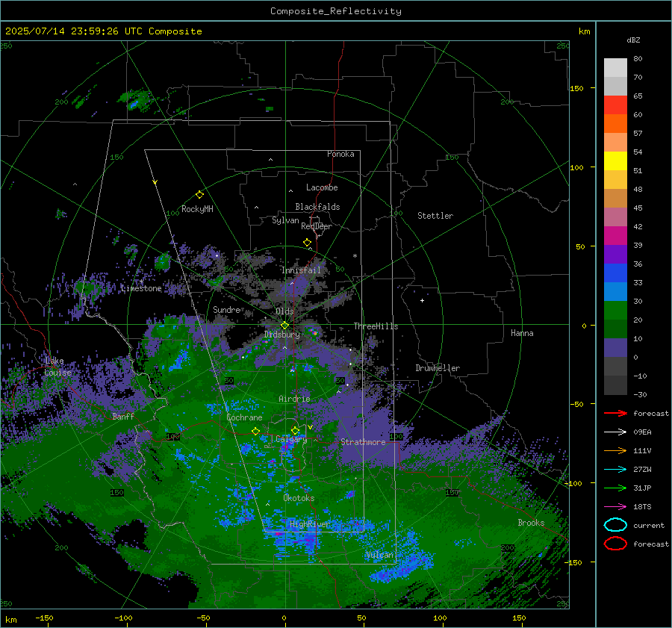Click the Vulcan label
672x628 pixels.
379,555
